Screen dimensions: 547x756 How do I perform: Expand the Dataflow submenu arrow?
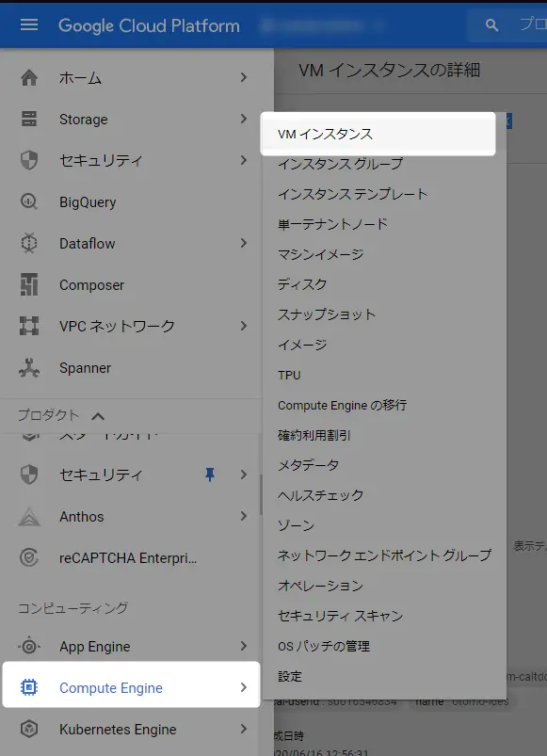(x=244, y=243)
